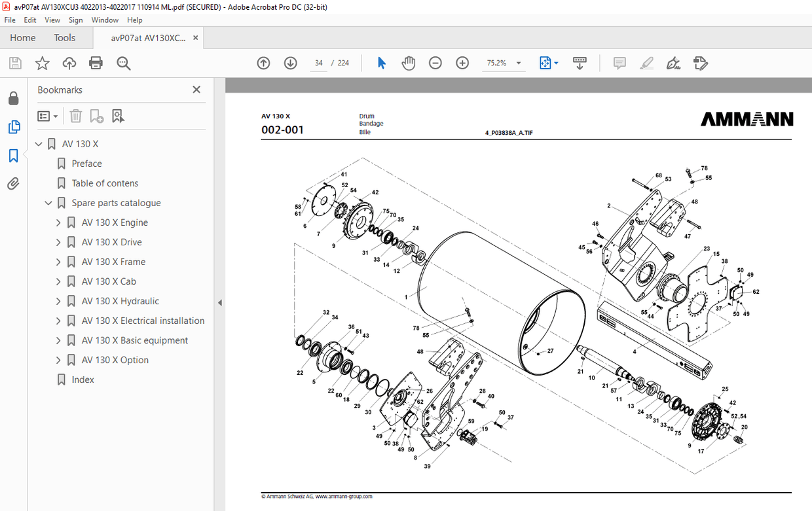Jump to the Index bookmark
The image size is (812, 511).
tap(83, 379)
